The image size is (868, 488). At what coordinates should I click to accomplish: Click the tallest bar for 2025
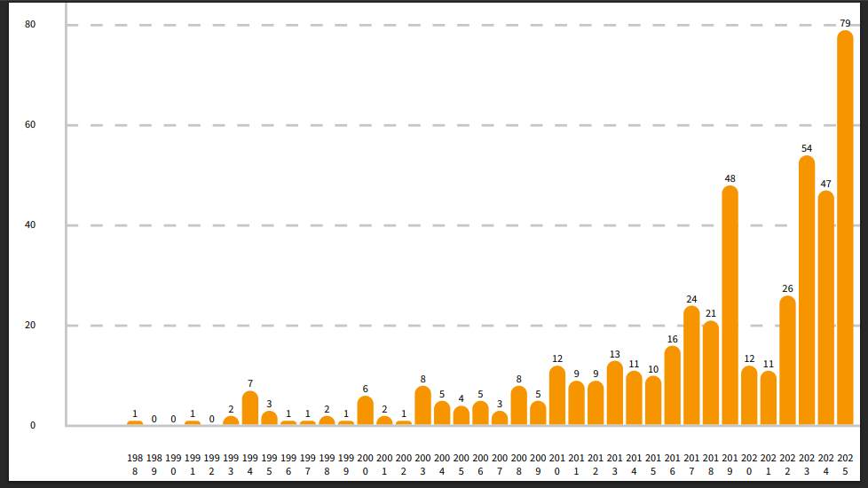(845, 229)
